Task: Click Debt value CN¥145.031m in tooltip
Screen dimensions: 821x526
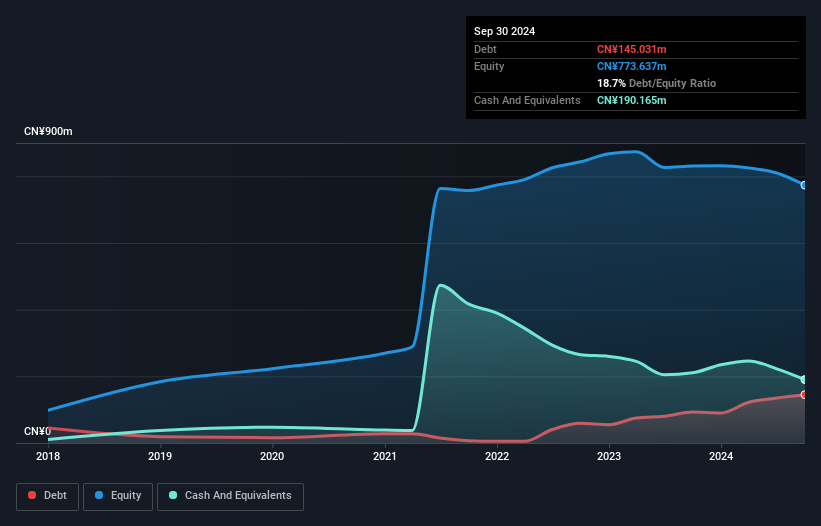Action: (x=631, y=49)
